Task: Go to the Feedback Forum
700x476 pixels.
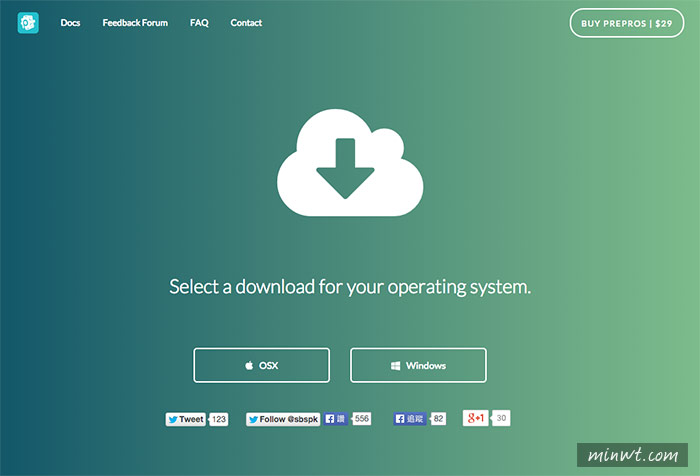Action: tap(135, 22)
